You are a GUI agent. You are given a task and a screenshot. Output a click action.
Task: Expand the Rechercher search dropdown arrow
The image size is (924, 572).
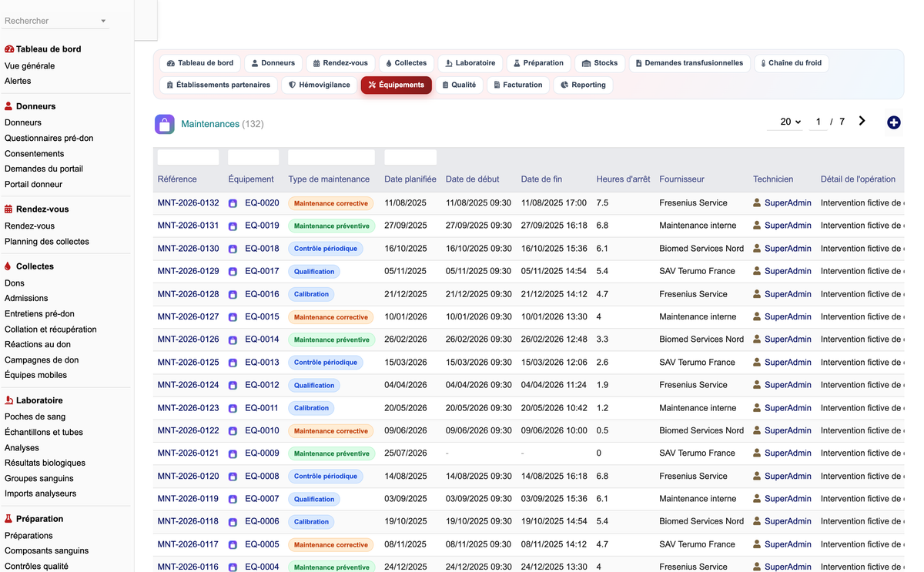pos(103,22)
